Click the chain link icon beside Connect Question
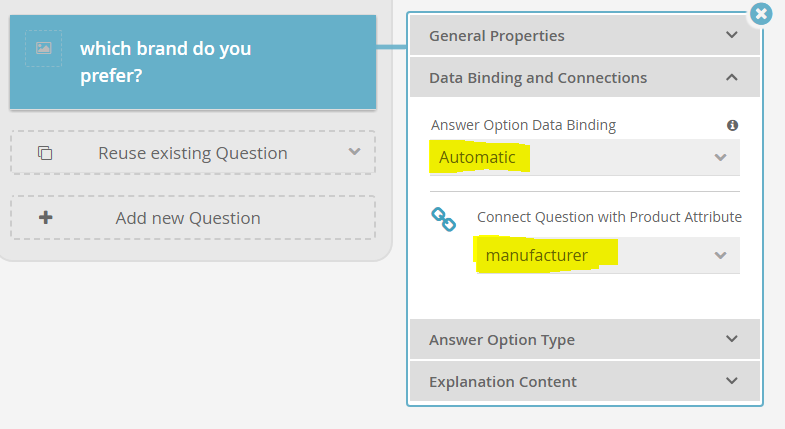The width and height of the screenshot is (785, 429). 444,219
